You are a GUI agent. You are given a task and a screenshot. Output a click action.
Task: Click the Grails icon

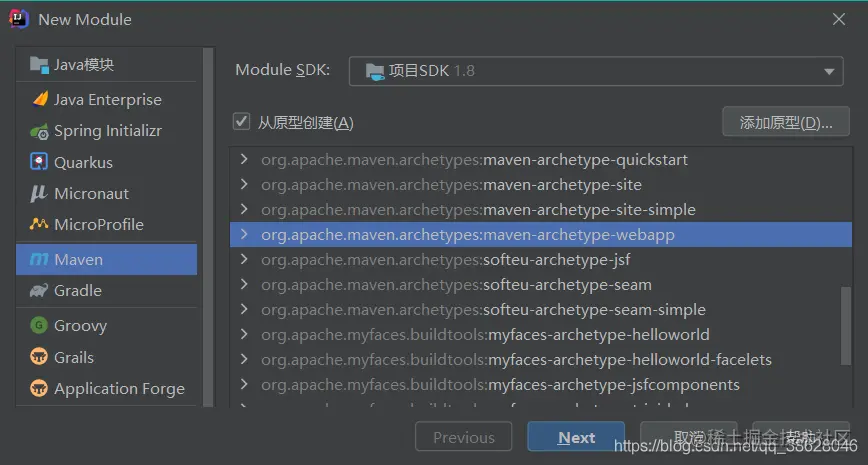tap(39, 357)
